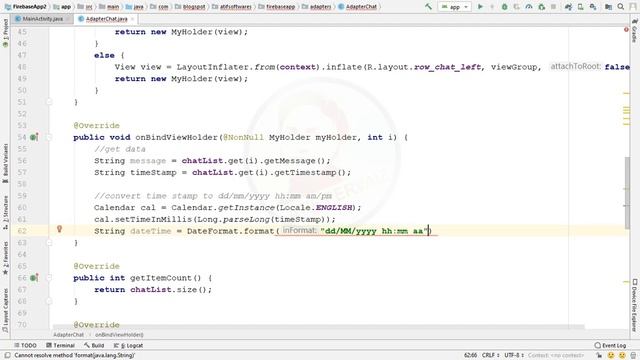This screenshot has width=640, height=360.
Task: Click the vertical editor scrollbar thumb
Action: point(627,193)
